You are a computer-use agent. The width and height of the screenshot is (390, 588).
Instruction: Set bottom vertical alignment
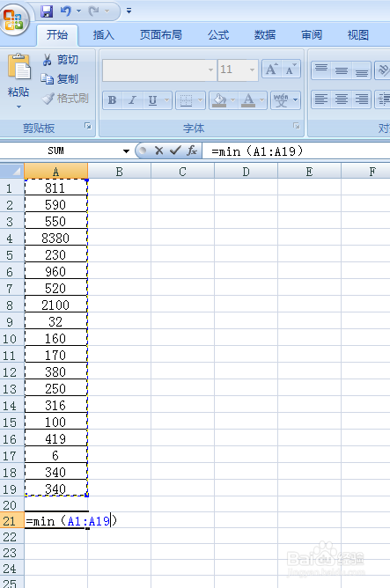point(361,70)
